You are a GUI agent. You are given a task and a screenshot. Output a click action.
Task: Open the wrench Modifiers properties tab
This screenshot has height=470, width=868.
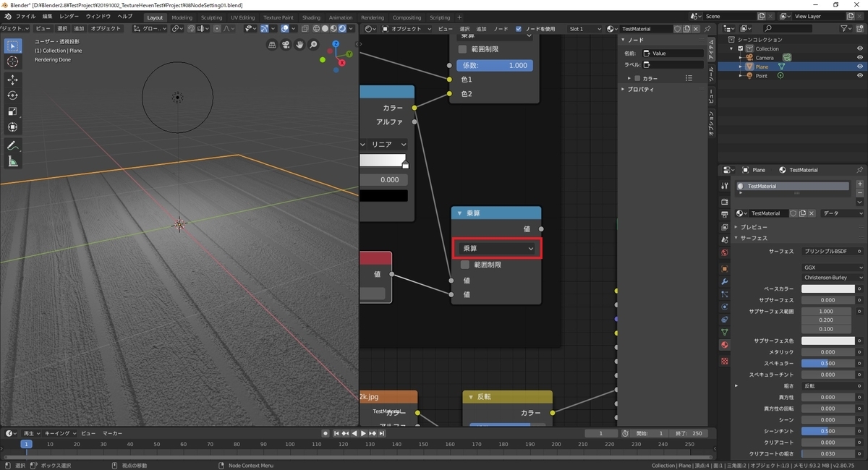coord(724,281)
